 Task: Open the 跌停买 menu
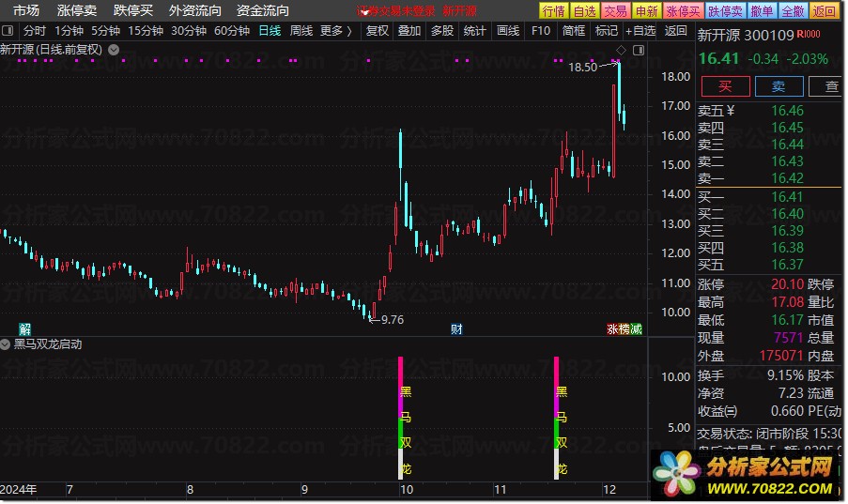click(133, 10)
